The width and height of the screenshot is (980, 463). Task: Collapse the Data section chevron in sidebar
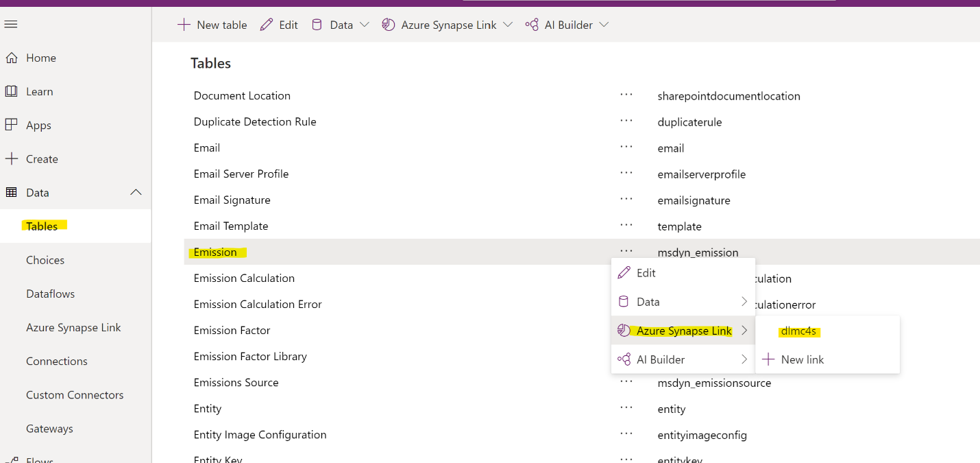[136, 193]
